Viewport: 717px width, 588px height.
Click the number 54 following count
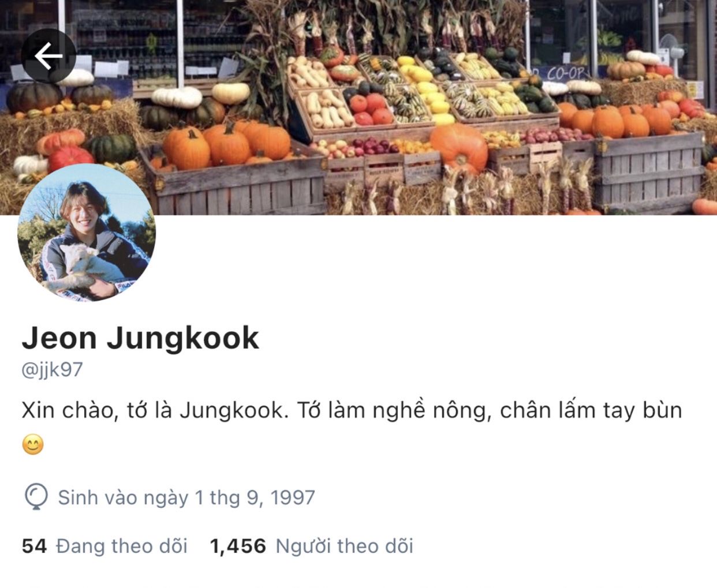[34, 546]
